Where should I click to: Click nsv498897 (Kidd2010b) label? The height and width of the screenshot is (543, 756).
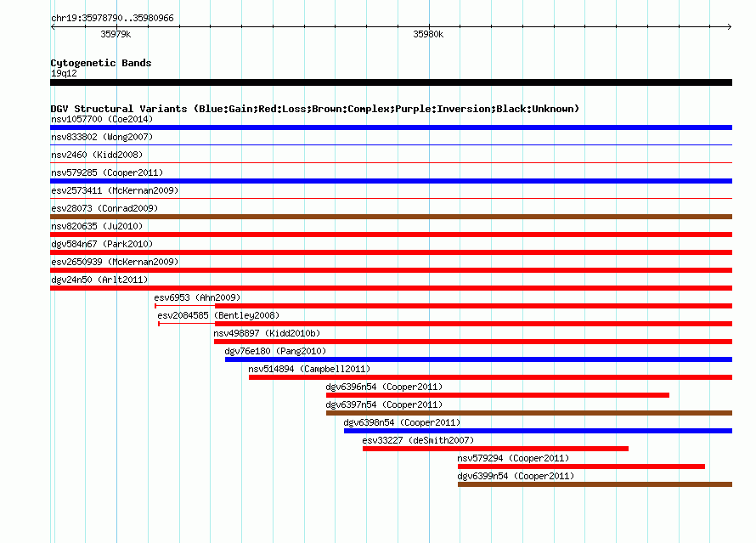[267, 333]
